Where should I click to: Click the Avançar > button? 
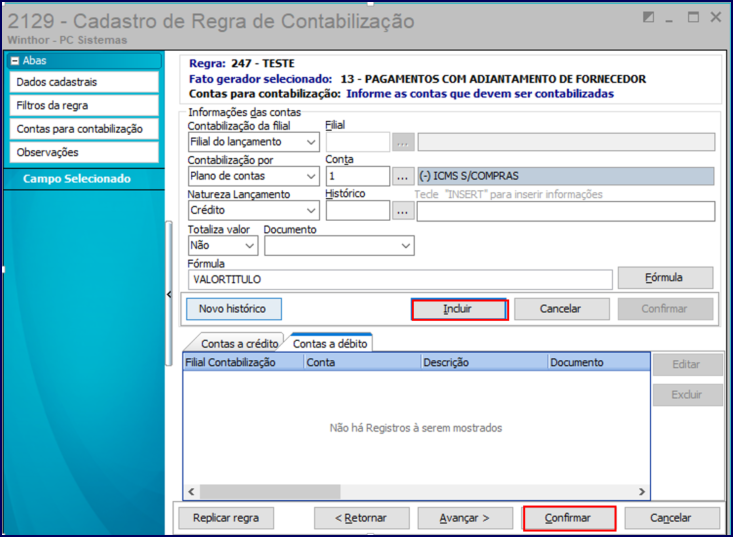click(x=465, y=518)
